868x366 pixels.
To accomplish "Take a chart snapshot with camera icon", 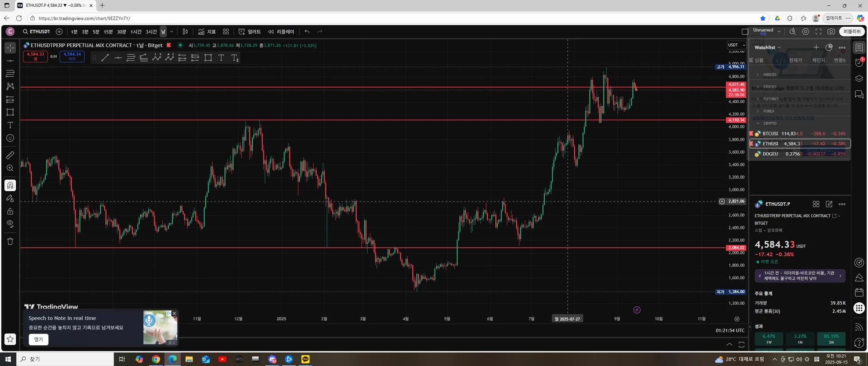I will (831, 32).
